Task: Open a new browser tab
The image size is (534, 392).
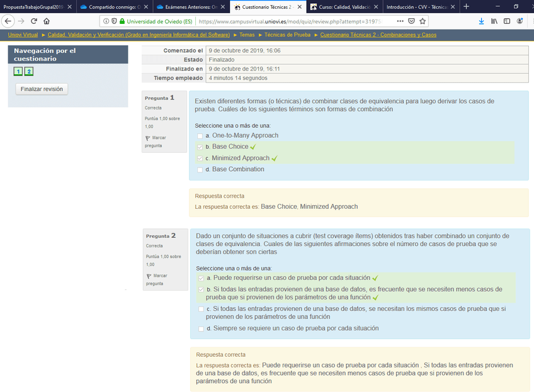Action: click(466, 6)
